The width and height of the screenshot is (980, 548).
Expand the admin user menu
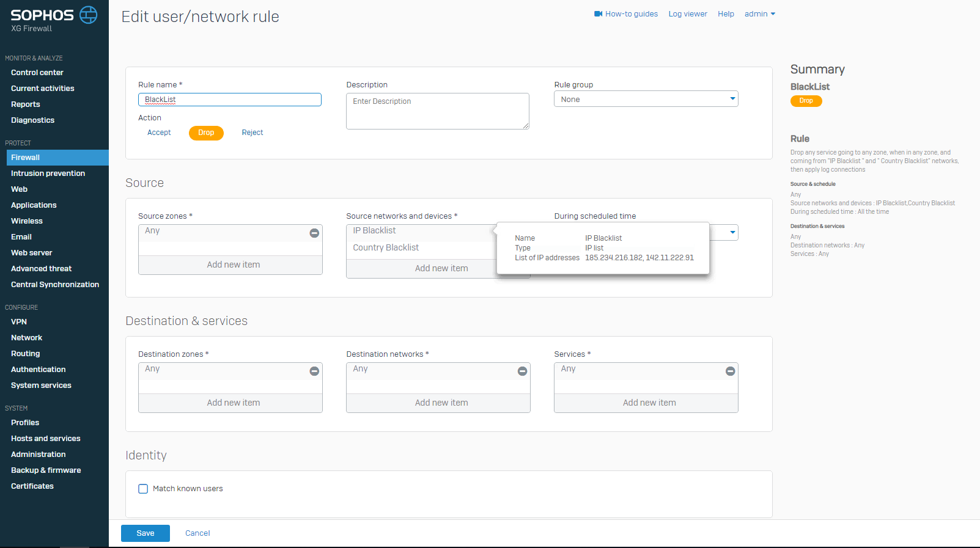(x=759, y=14)
